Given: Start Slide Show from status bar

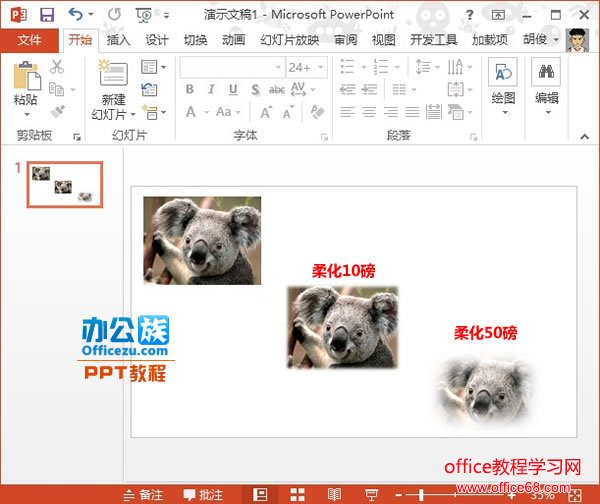Looking at the screenshot, I should pos(371,494).
